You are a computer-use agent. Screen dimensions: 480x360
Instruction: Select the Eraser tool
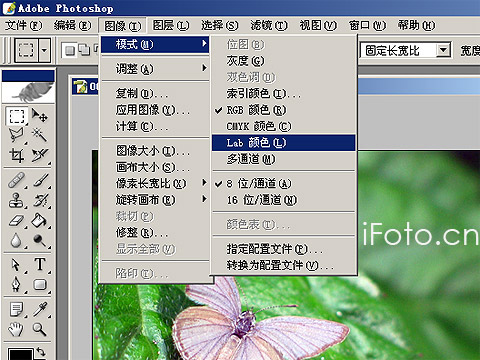(17, 220)
